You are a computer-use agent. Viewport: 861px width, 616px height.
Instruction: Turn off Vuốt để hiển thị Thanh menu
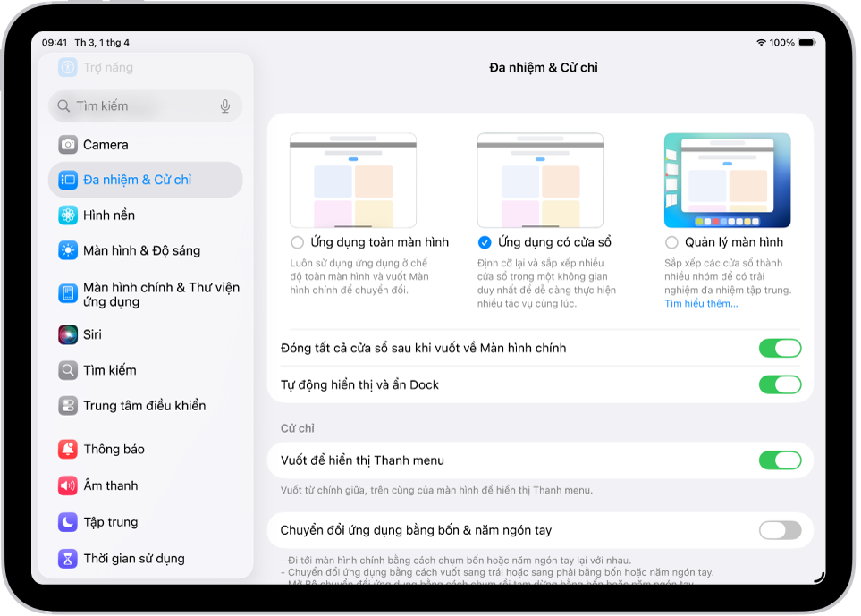[780, 460]
